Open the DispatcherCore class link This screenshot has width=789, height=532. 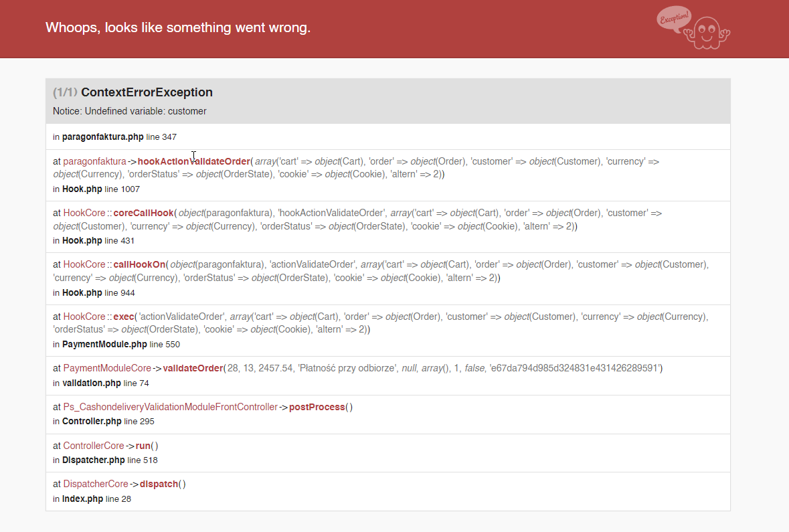[96, 484]
